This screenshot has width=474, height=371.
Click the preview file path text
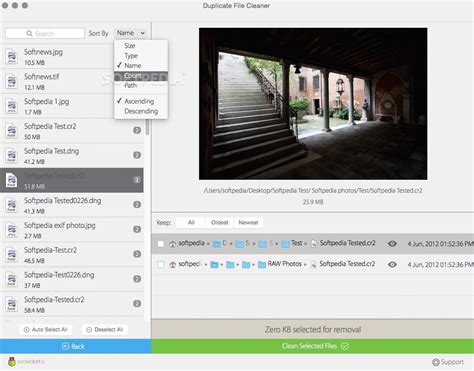(313, 191)
